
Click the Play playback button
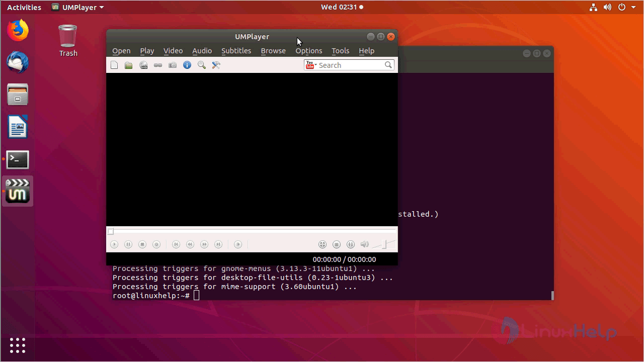click(114, 244)
